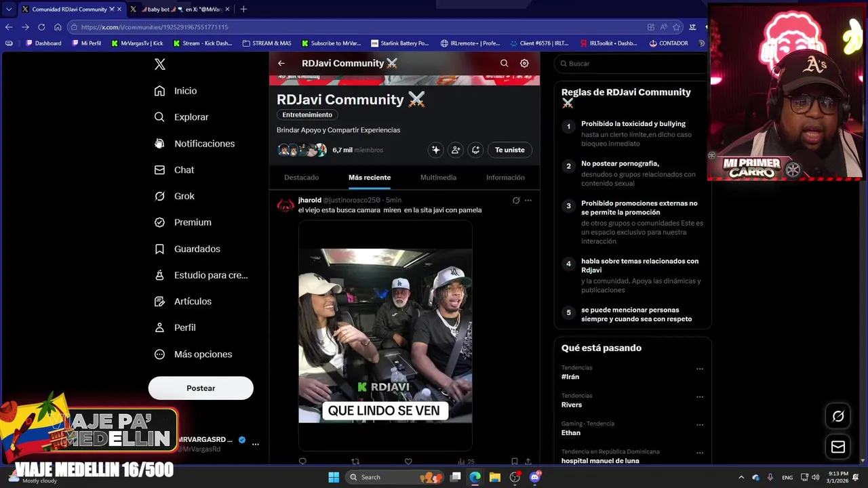The width and height of the screenshot is (868, 488).
Task: Open Notificaciones from the sidebar
Action: click(194, 144)
